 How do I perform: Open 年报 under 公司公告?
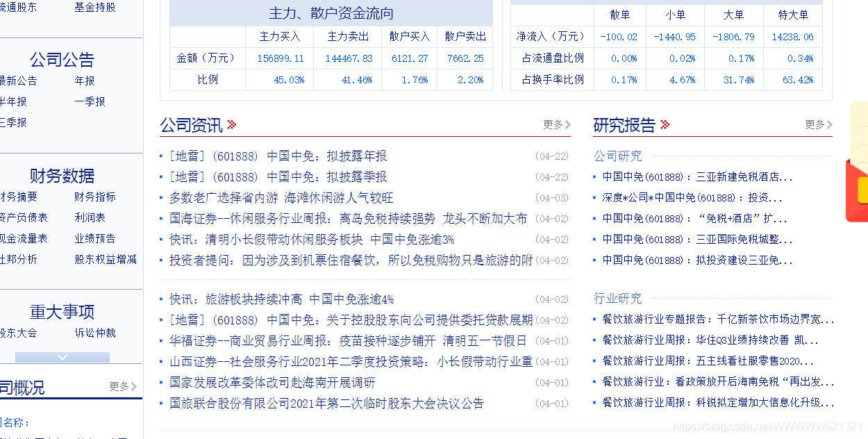click(x=85, y=81)
